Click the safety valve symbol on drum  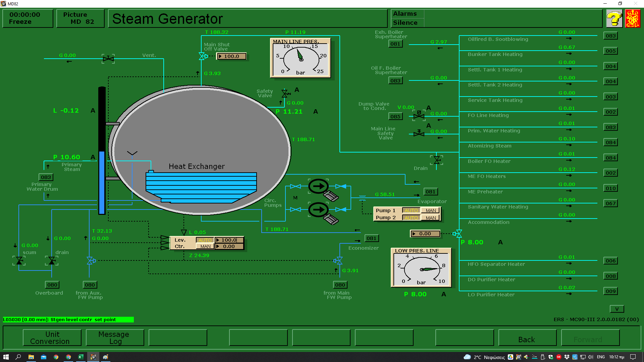tap(285, 93)
